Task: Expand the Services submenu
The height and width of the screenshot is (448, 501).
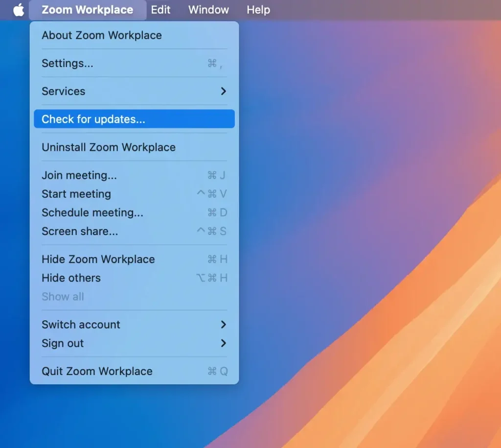Action: tap(134, 91)
